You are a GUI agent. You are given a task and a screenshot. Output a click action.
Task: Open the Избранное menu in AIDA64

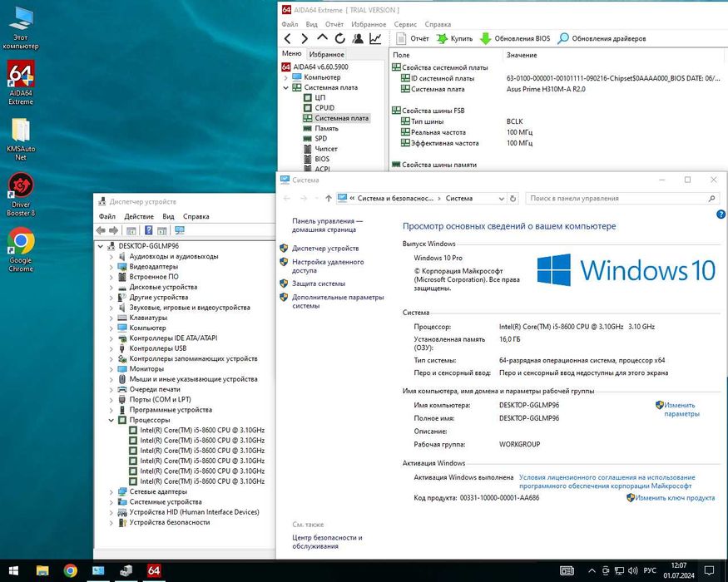coord(369,24)
